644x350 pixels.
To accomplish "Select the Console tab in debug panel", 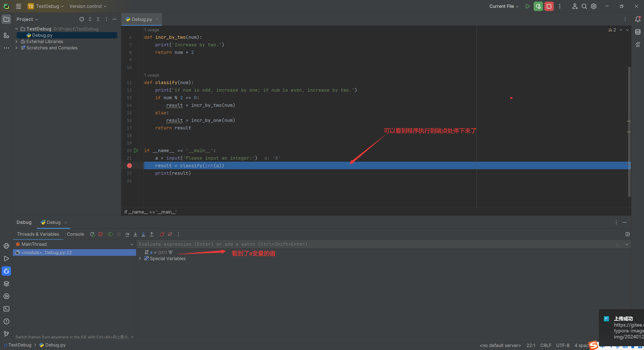I will coord(74,234).
